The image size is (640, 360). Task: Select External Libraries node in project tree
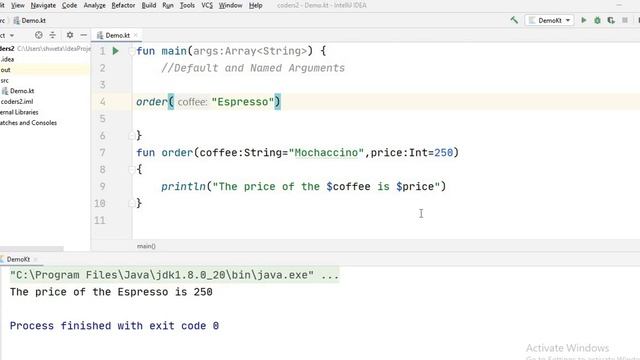(x=19, y=112)
